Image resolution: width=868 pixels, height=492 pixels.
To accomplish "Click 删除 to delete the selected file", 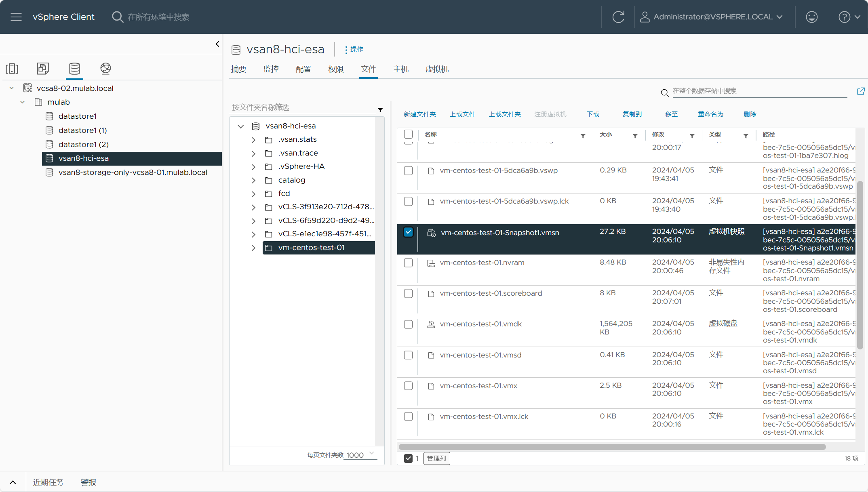I will click(x=750, y=114).
